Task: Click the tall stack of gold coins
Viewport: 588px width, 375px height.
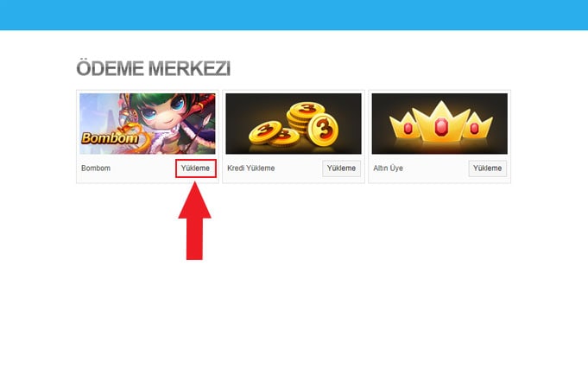Action: (x=305, y=117)
